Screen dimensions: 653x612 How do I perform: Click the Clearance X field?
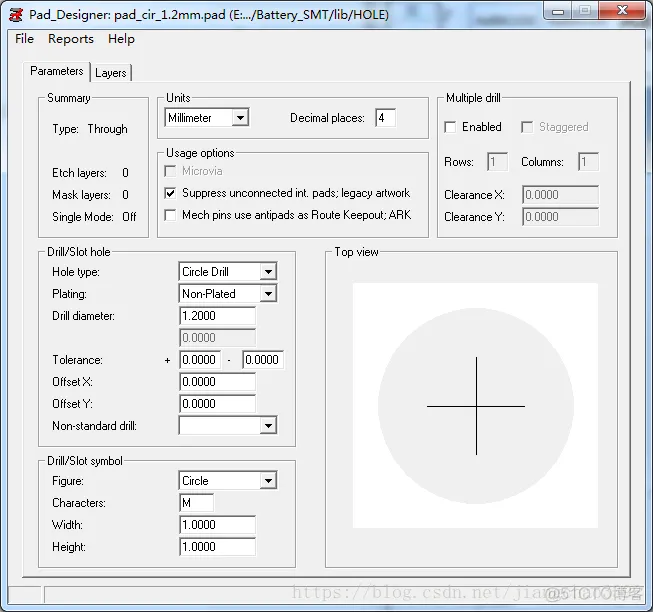561,194
